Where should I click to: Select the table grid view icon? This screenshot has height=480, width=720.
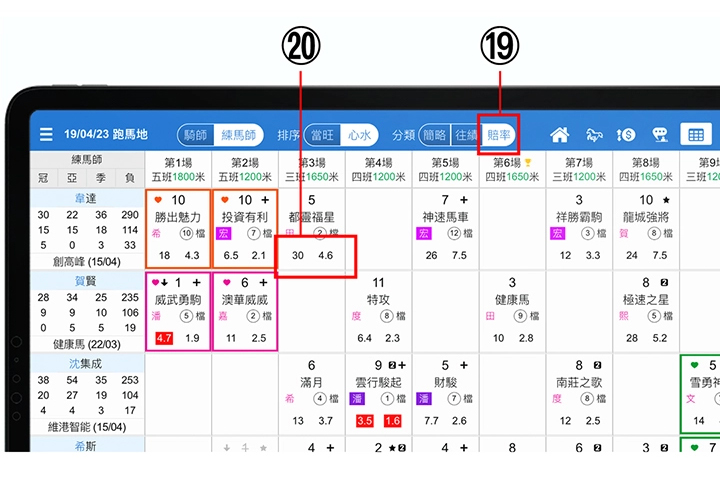pyautogui.click(x=696, y=135)
